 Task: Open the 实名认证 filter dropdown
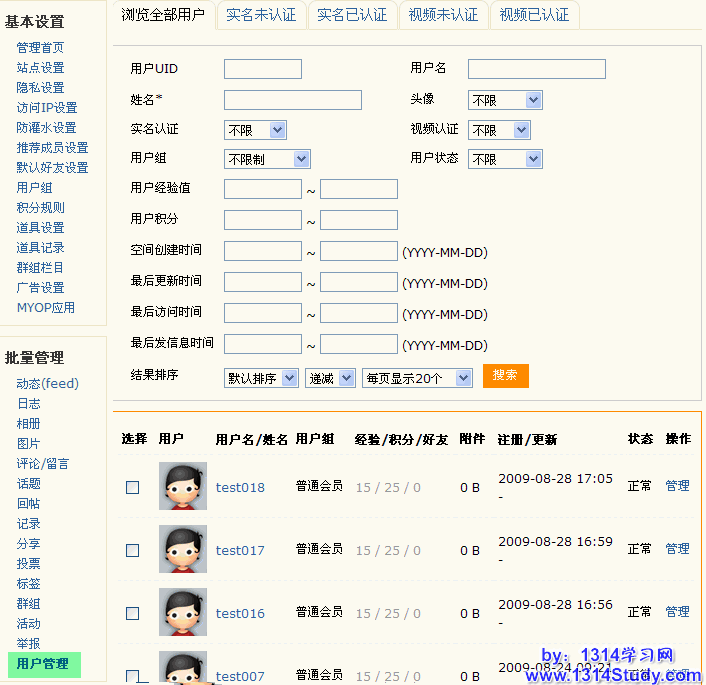tap(255, 130)
